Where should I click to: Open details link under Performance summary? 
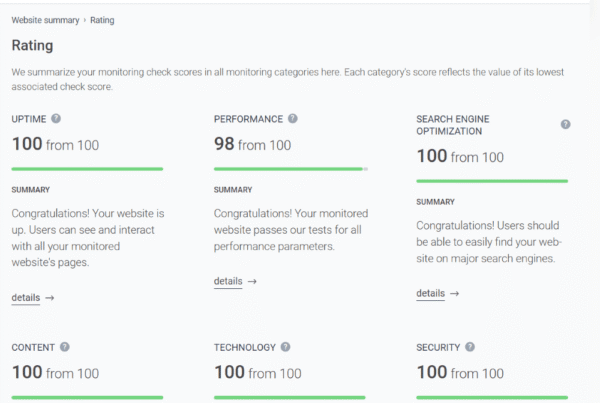(x=228, y=281)
